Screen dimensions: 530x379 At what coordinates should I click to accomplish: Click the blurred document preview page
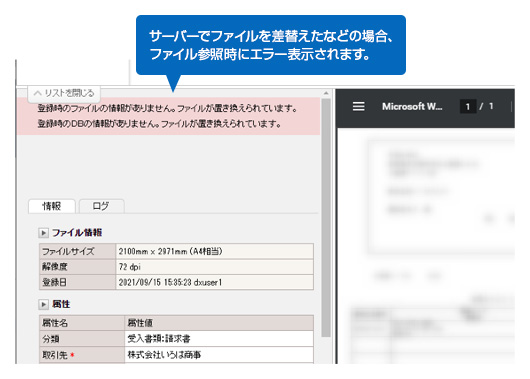click(427, 246)
